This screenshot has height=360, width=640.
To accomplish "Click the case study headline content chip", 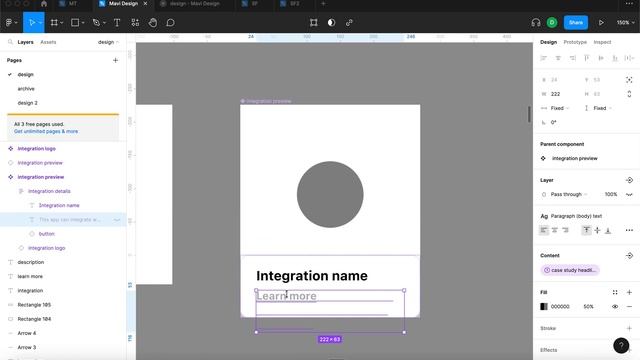I will (570, 270).
